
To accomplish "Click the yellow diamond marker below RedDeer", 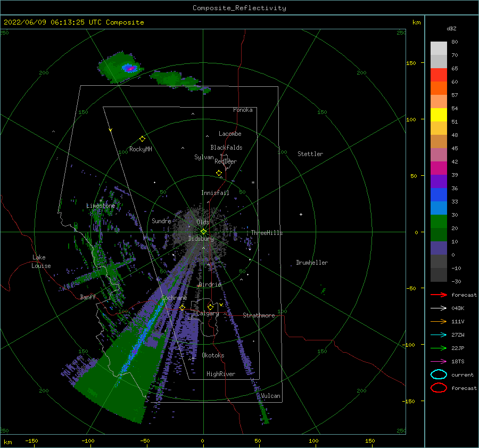I will [x=219, y=173].
